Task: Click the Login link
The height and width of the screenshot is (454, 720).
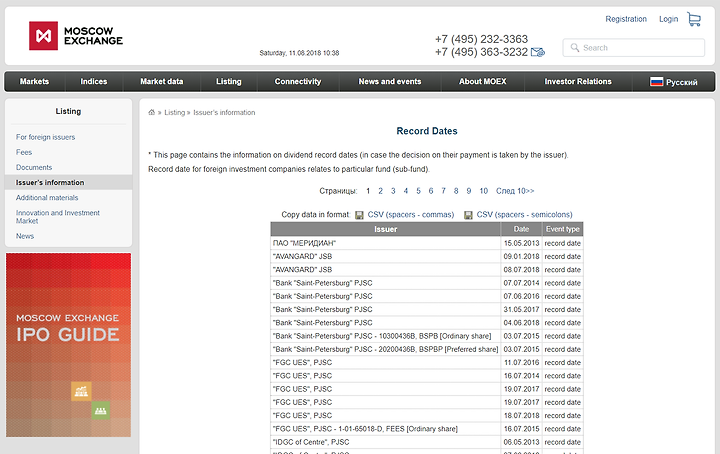Action: [x=669, y=19]
